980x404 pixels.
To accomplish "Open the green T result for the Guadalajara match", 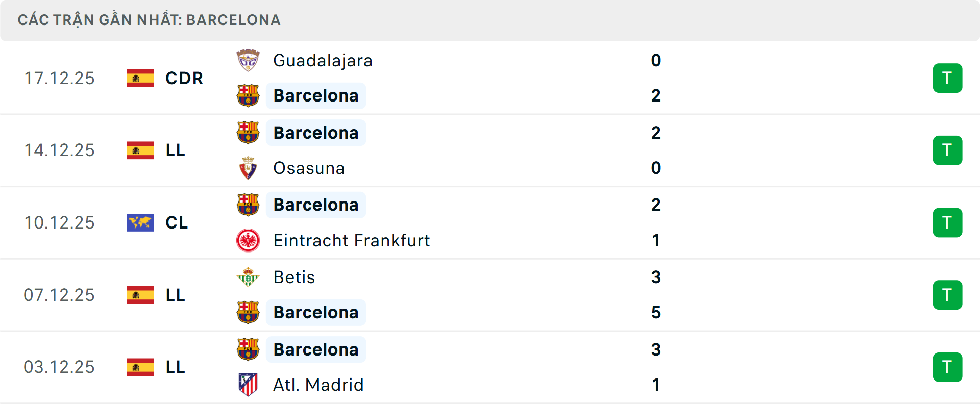I will pos(948,78).
